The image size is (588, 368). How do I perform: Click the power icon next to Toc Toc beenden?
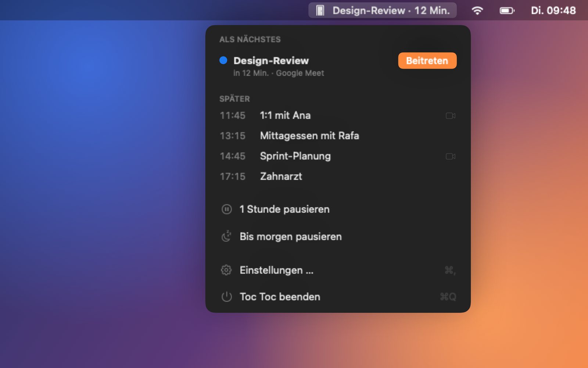point(227,297)
